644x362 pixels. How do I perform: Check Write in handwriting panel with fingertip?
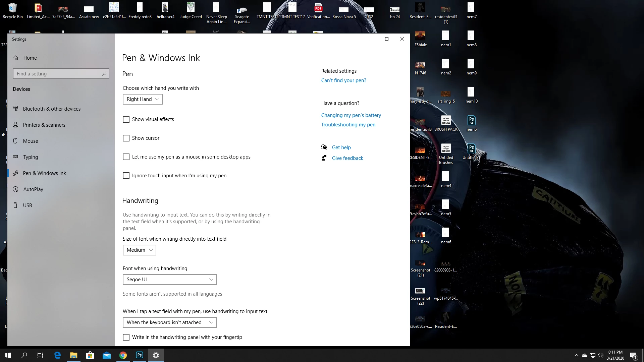pos(126,337)
